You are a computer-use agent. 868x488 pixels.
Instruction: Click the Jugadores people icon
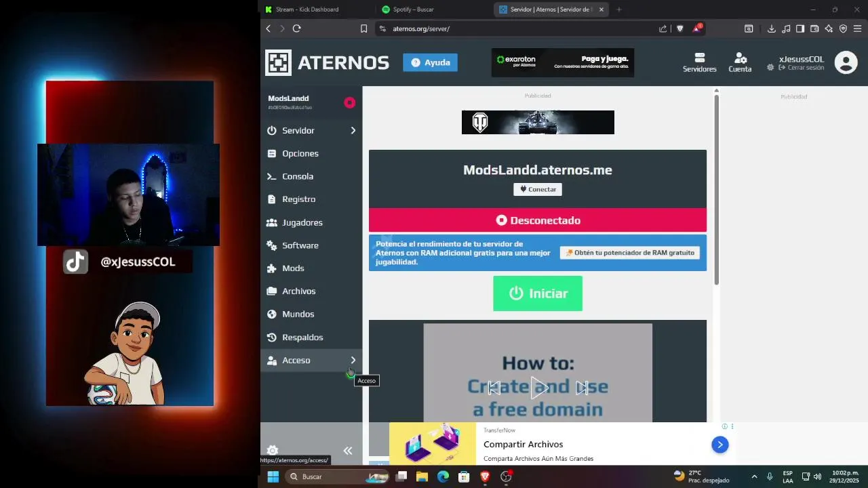click(272, 222)
